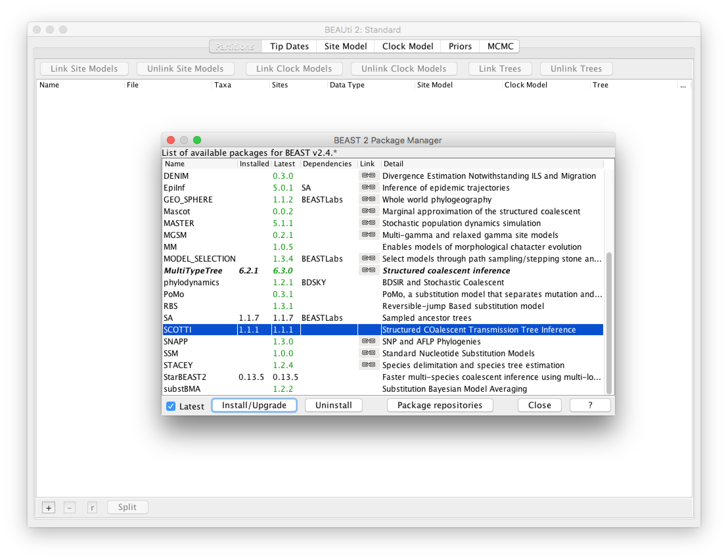Image resolution: width=728 pixels, height=560 pixels.
Task: Click the Install/Upgrade button
Action: (x=254, y=405)
